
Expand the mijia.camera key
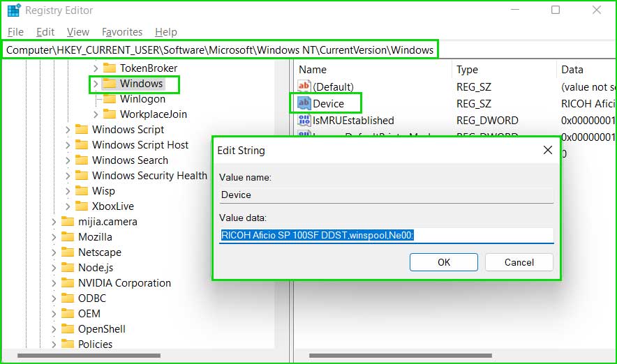[x=54, y=222]
